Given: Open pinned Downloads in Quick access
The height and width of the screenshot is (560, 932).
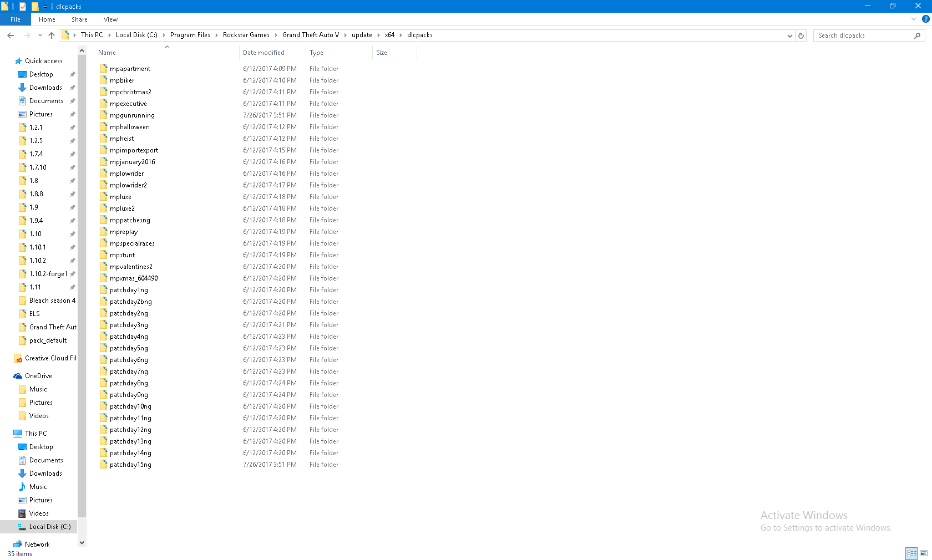Looking at the screenshot, I should (45, 88).
